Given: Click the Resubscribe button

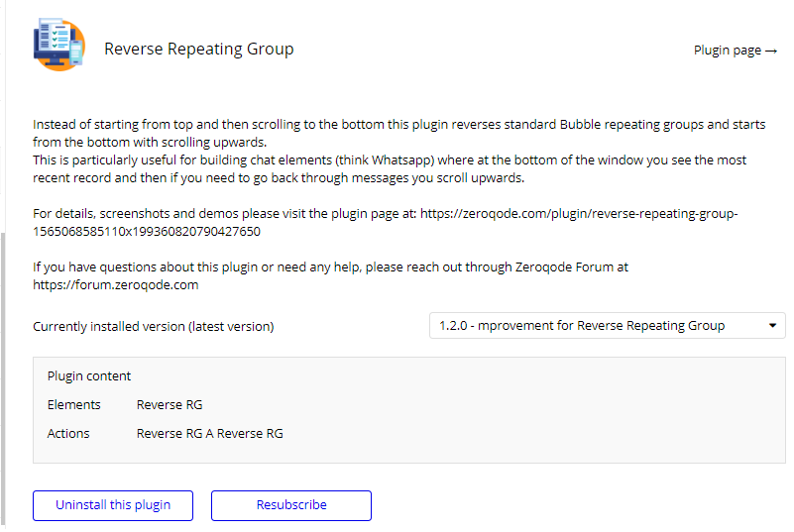Looking at the screenshot, I should 291,505.
